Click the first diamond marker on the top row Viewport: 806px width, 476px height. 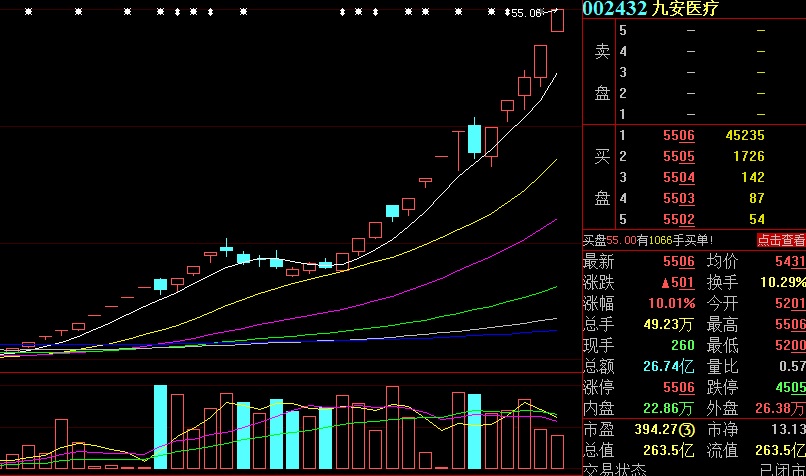tap(178, 12)
